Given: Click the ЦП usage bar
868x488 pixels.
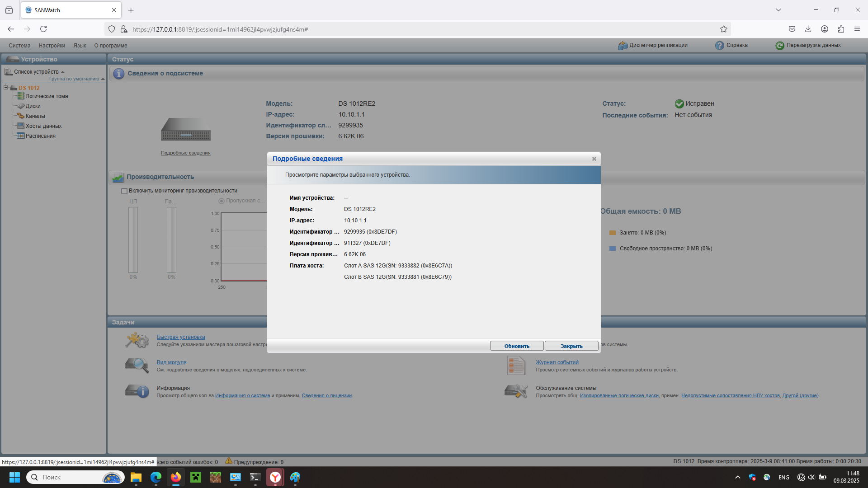Looking at the screenshot, I should click(133, 240).
